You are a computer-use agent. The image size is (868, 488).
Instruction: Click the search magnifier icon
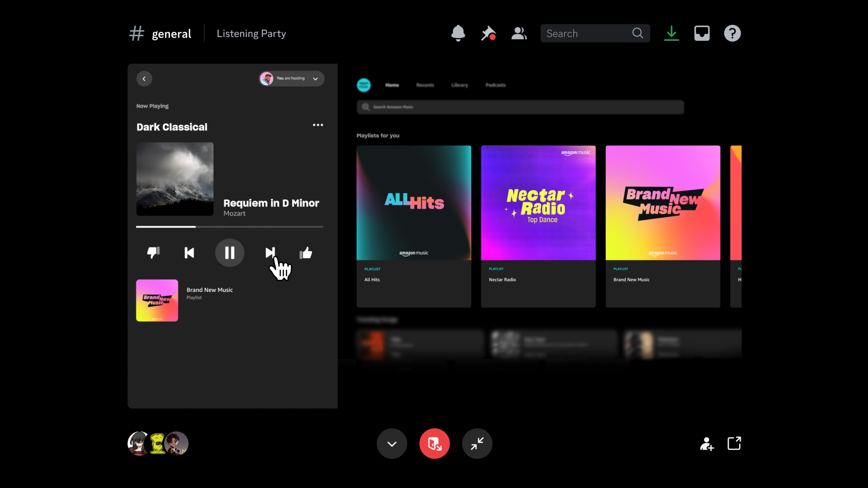click(x=637, y=33)
